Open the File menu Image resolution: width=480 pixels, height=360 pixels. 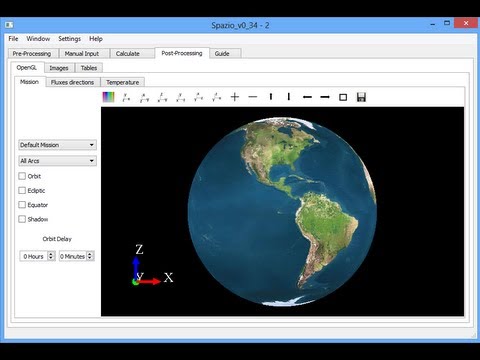pos(13,39)
